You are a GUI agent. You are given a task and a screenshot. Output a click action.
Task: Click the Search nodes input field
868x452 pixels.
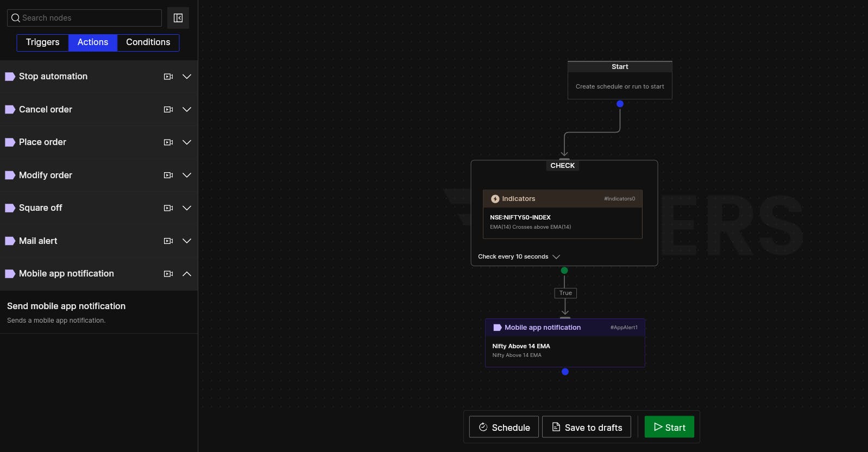[x=84, y=18]
